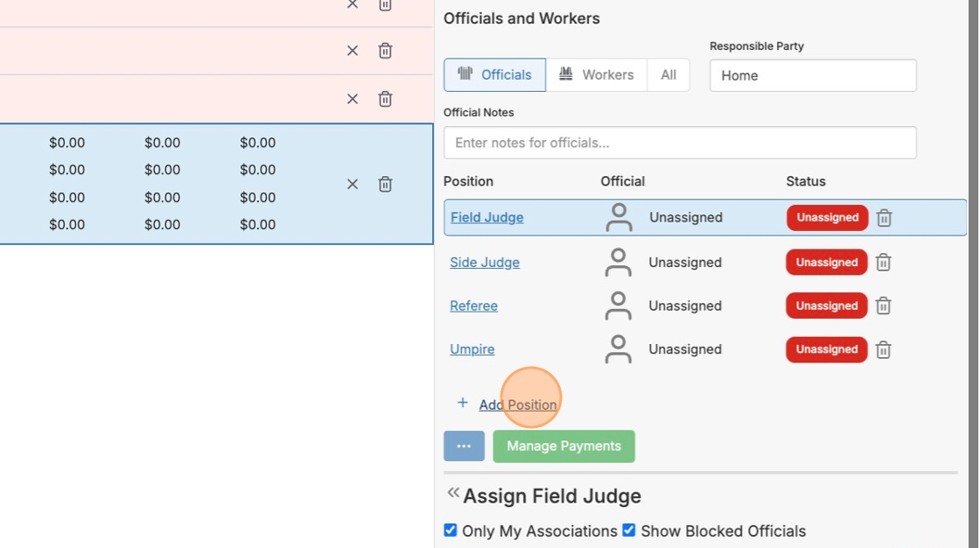Open the ellipsis more options button

(x=464, y=446)
